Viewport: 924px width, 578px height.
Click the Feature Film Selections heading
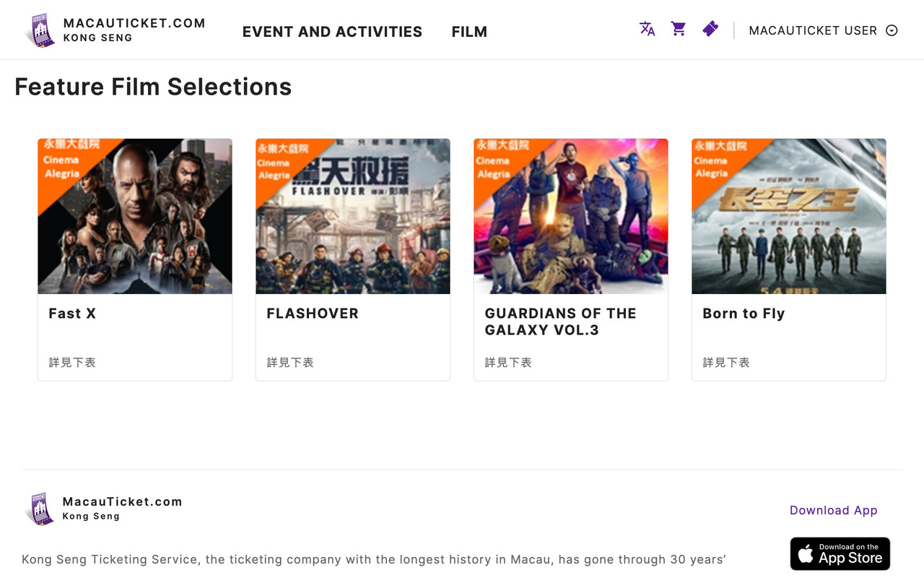click(153, 87)
